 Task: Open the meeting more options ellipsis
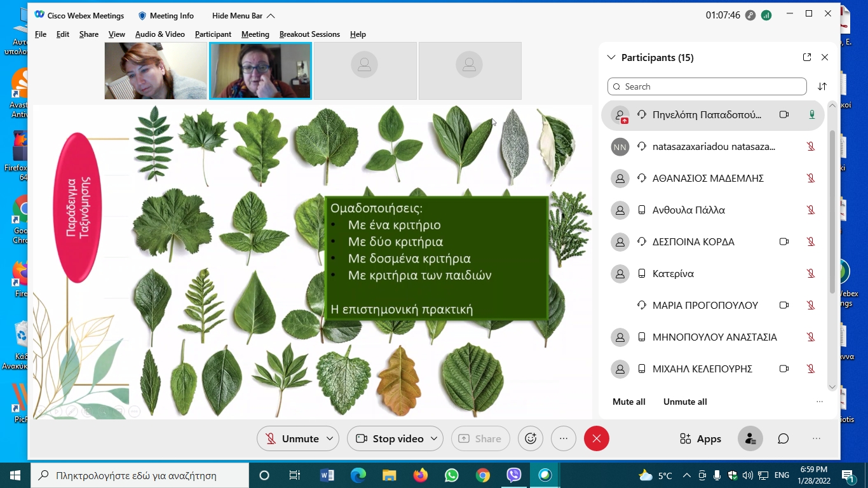pyautogui.click(x=563, y=438)
